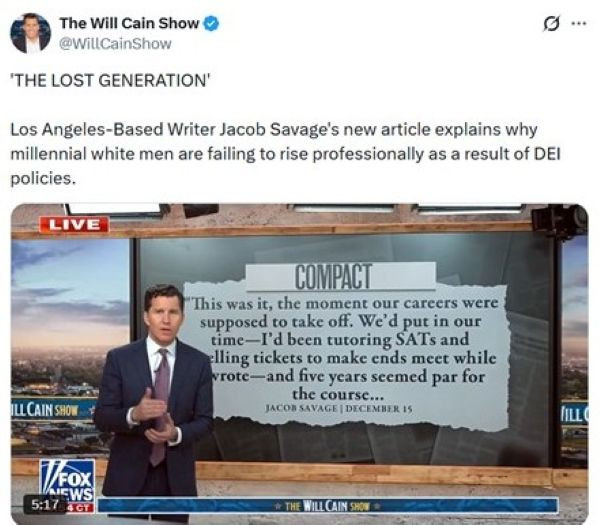Click the Will Cain Show sign at left
Screen dimensions: 600x525
(49, 411)
